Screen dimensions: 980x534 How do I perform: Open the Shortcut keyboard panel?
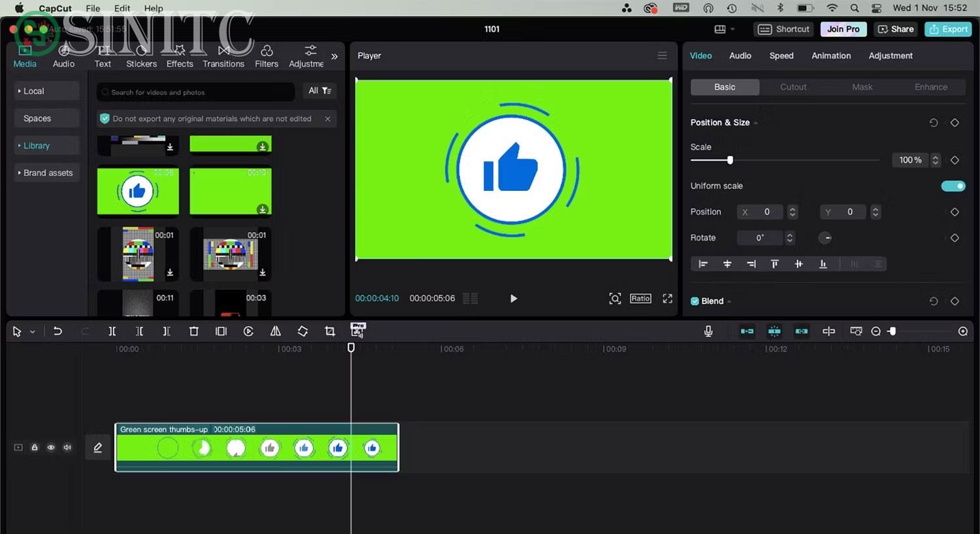pyautogui.click(x=783, y=29)
